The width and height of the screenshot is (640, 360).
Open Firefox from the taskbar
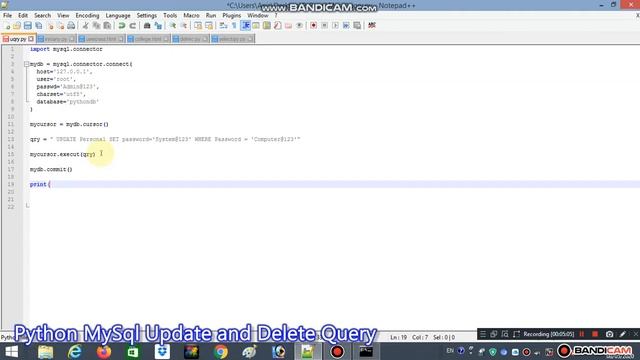coord(104,352)
